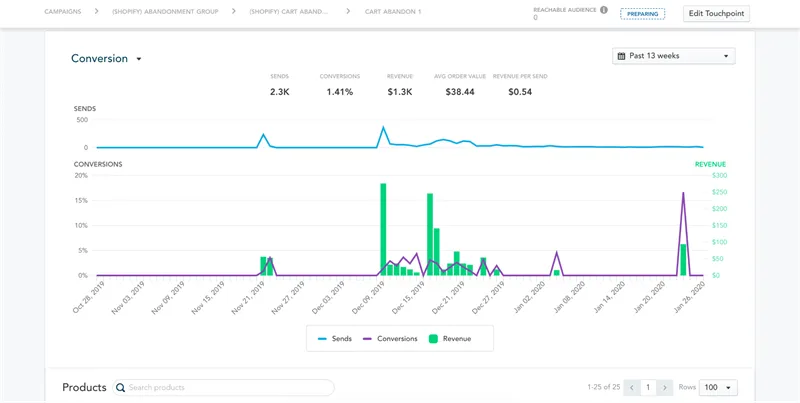This screenshot has width=800, height=403.
Task: Click the REVENUE axis title on chart
Action: (710, 164)
